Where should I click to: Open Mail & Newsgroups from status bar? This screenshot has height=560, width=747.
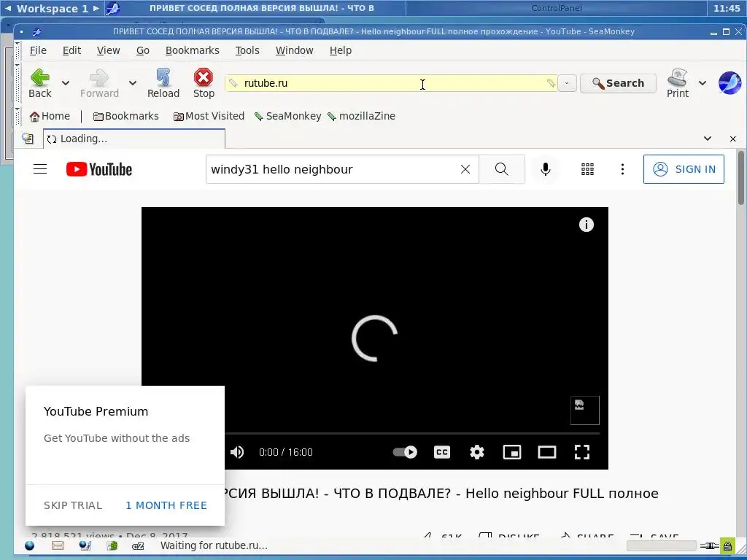point(58,545)
